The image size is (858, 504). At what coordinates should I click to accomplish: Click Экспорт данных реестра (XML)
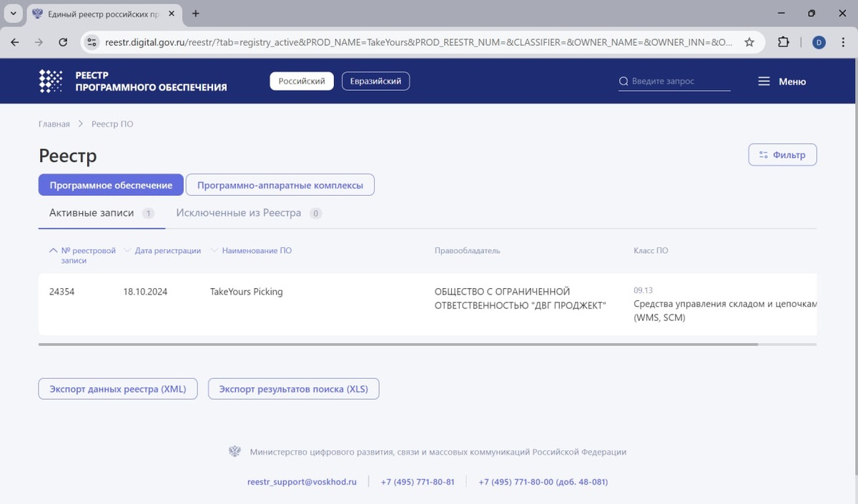pyautogui.click(x=118, y=389)
